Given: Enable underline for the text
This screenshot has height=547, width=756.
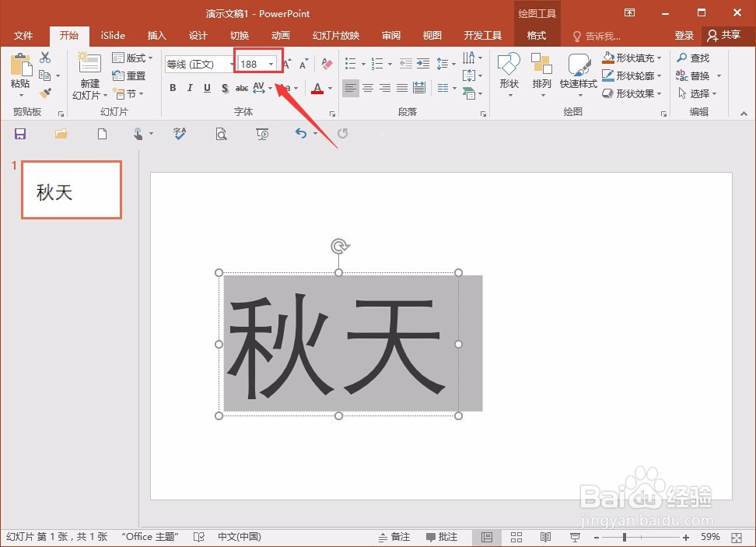Looking at the screenshot, I should pos(207,88).
